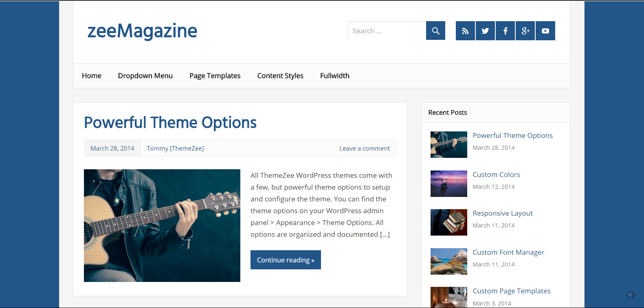The height and width of the screenshot is (308, 644).
Task: Open the RSS feed icon
Action: point(465,31)
